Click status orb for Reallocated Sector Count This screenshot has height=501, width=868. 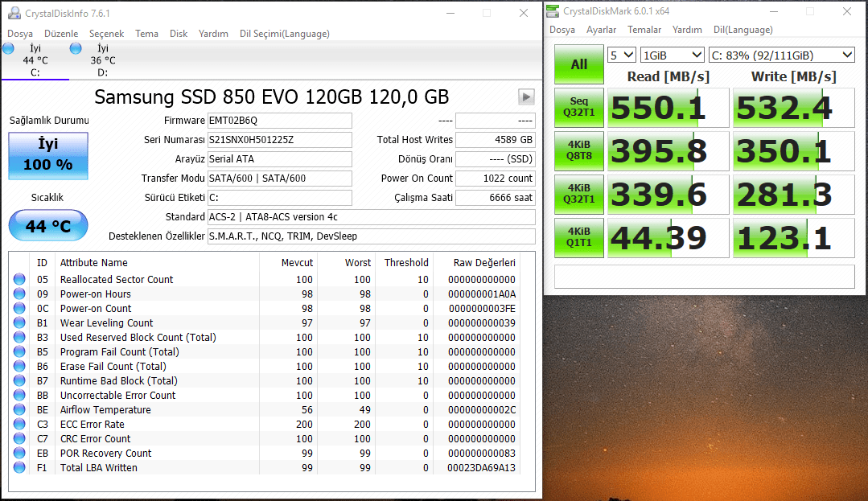[19, 279]
